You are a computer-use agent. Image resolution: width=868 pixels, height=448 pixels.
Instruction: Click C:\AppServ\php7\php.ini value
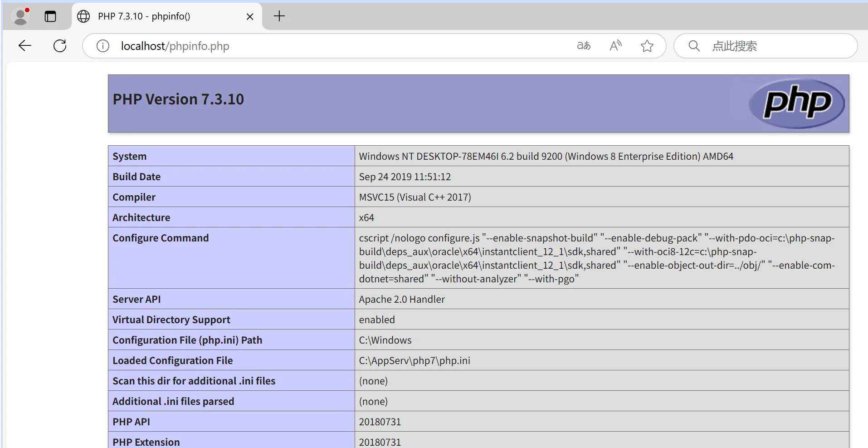click(414, 360)
